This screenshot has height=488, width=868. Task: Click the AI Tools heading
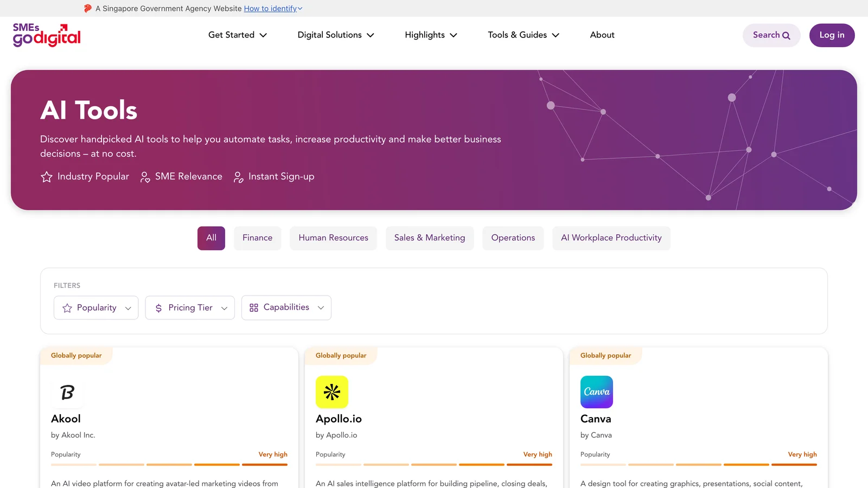[89, 111]
